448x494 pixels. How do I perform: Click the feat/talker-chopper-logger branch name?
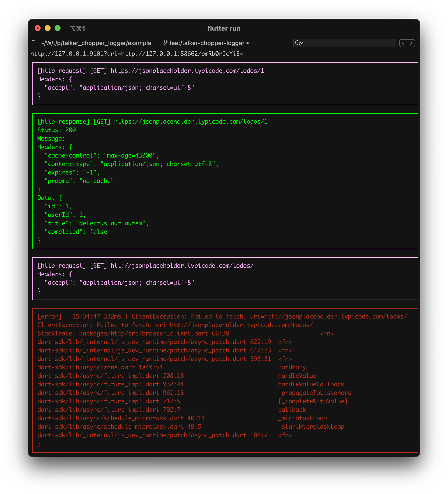[x=207, y=43]
